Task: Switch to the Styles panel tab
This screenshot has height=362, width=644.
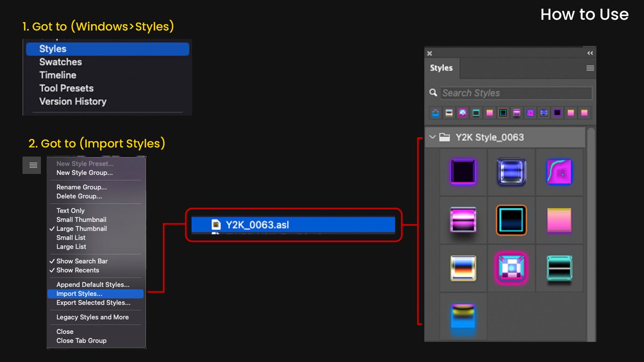Action: (441, 68)
